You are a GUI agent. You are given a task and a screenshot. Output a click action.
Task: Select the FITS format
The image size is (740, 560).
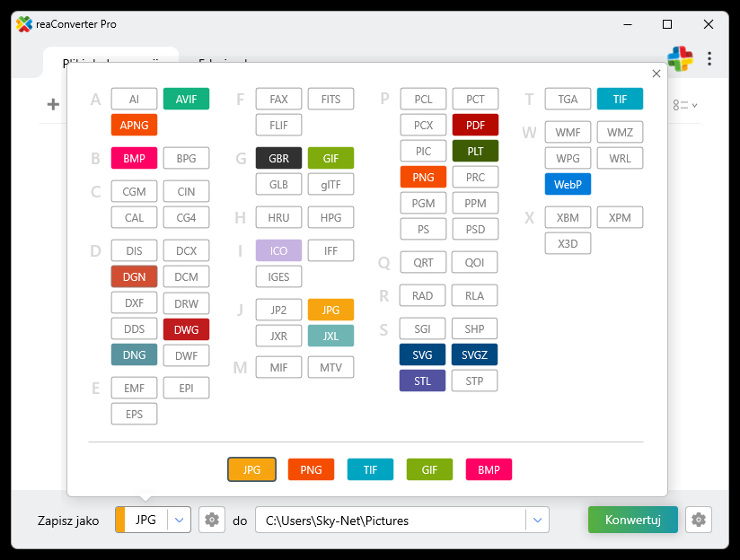[x=330, y=99]
